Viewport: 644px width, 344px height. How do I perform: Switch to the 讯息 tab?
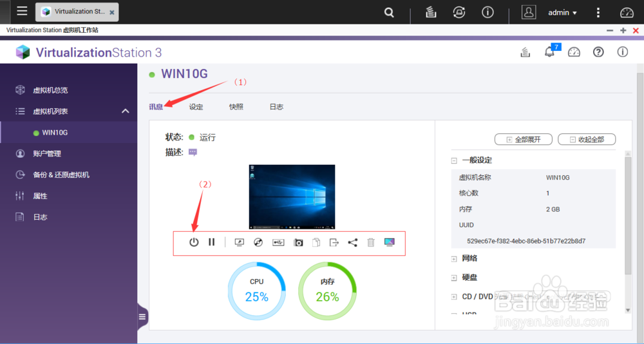(x=156, y=107)
